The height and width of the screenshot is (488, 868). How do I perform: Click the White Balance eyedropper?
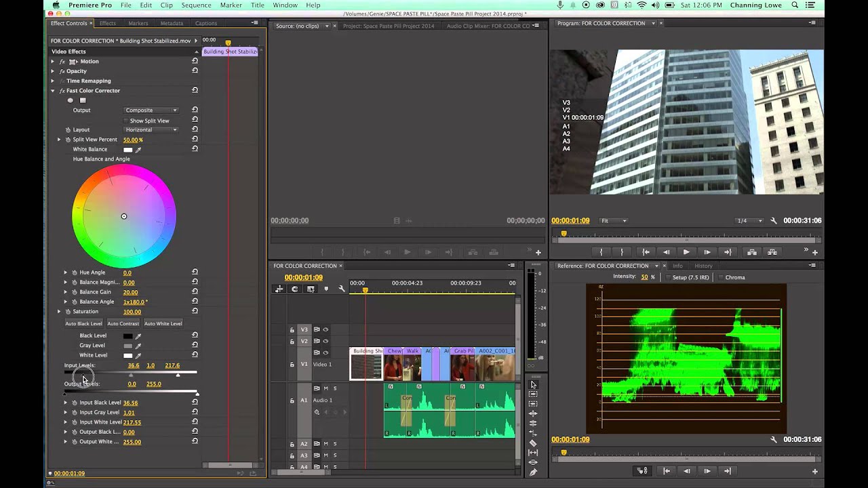(138, 149)
